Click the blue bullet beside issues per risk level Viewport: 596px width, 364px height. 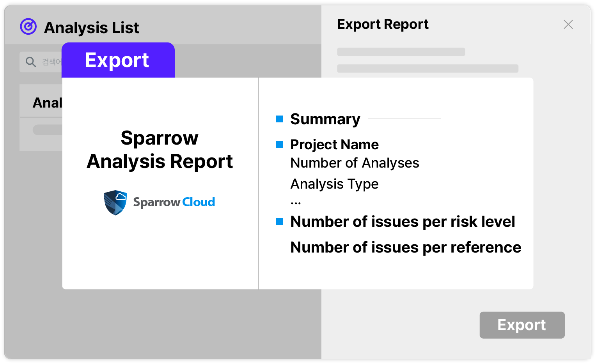coord(279,222)
